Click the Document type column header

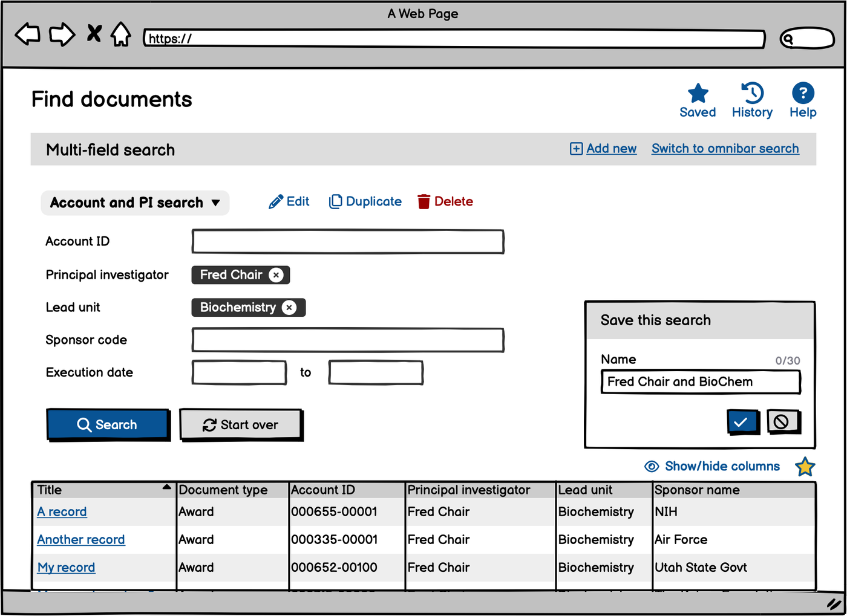tap(233, 490)
